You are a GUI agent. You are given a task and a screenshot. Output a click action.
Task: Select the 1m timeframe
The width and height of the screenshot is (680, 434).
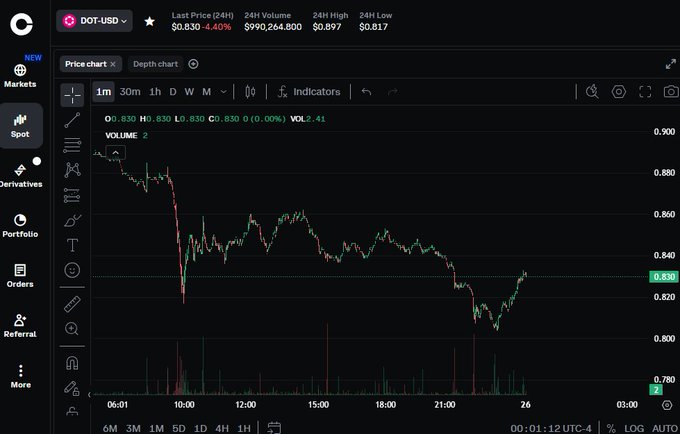[104, 92]
